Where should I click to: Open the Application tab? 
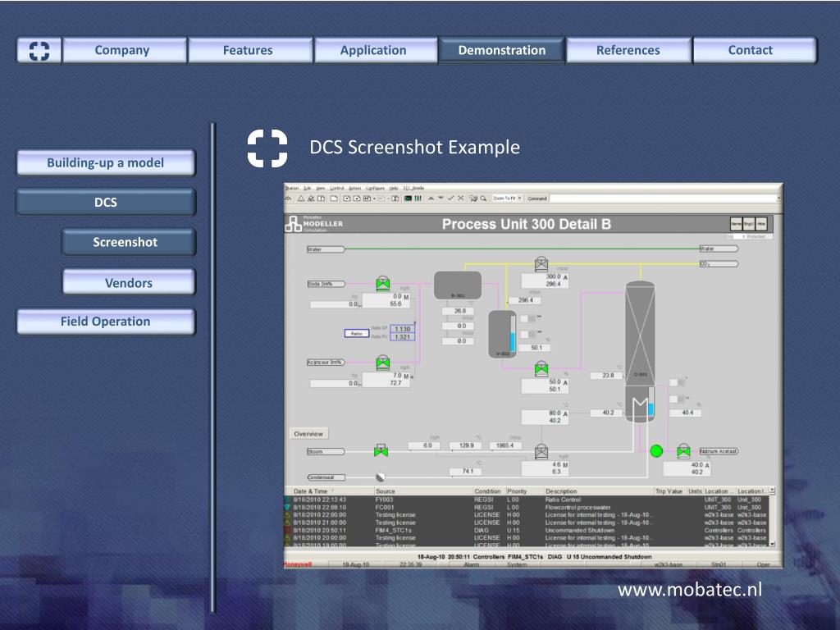click(x=376, y=50)
